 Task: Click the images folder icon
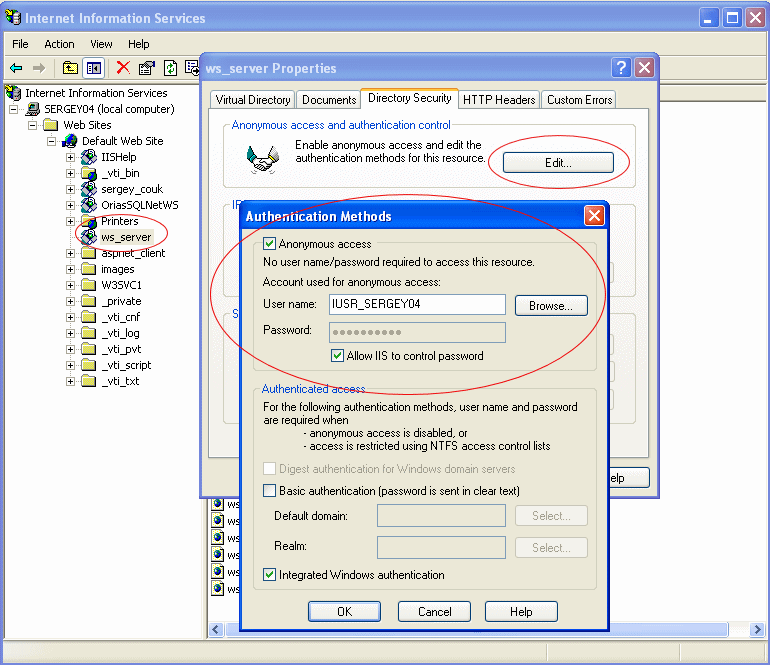click(x=88, y=269)
